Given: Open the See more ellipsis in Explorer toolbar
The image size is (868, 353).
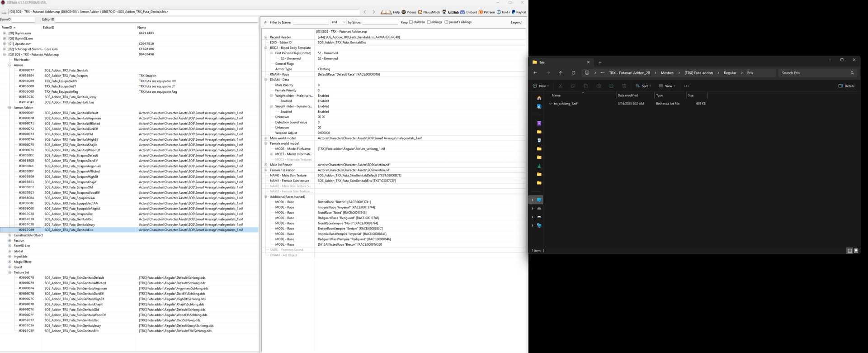Looking at the screenshot, I should tap(686, 86).
